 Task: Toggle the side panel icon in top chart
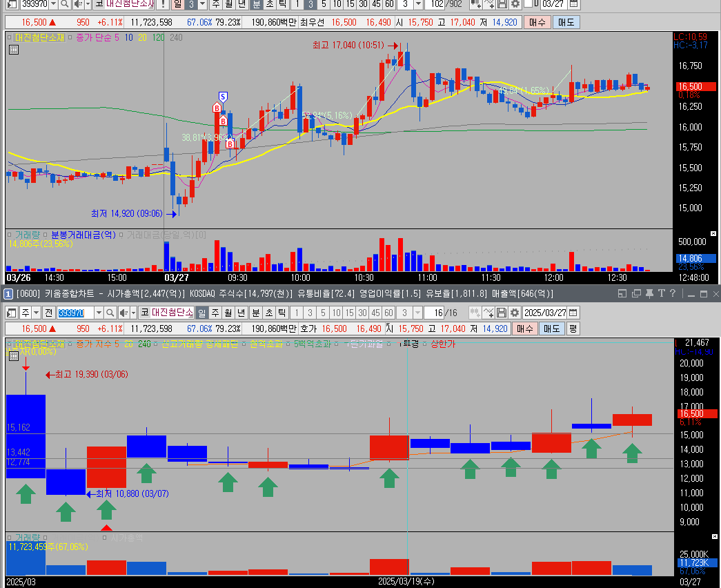pyautogui.click(x=12, y=4)
